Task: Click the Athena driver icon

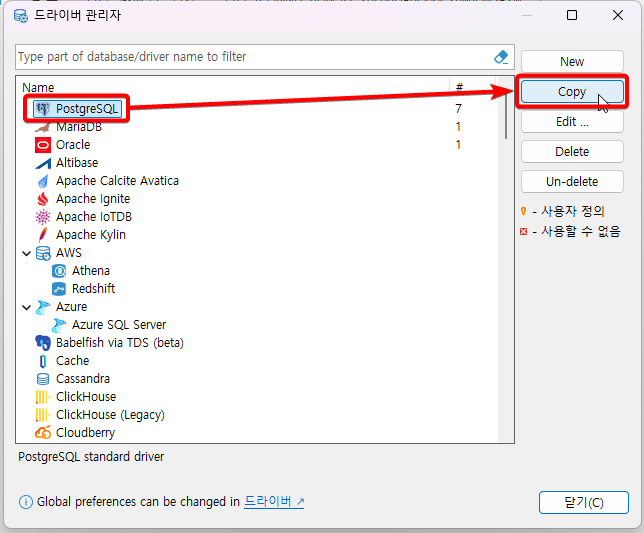Action: tap(59, 271)
